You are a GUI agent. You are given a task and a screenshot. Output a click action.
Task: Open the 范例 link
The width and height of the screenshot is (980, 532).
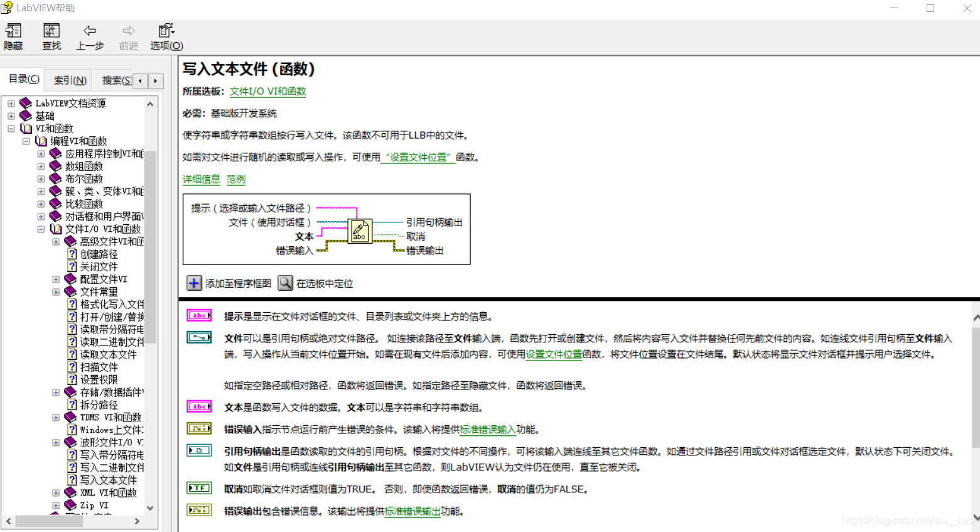tap(235, 179)
